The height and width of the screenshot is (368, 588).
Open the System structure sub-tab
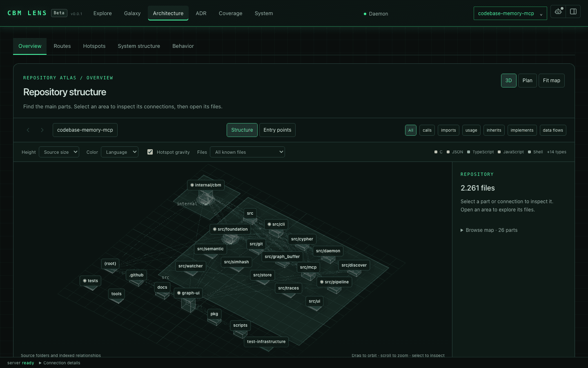(x=139, y=46)
